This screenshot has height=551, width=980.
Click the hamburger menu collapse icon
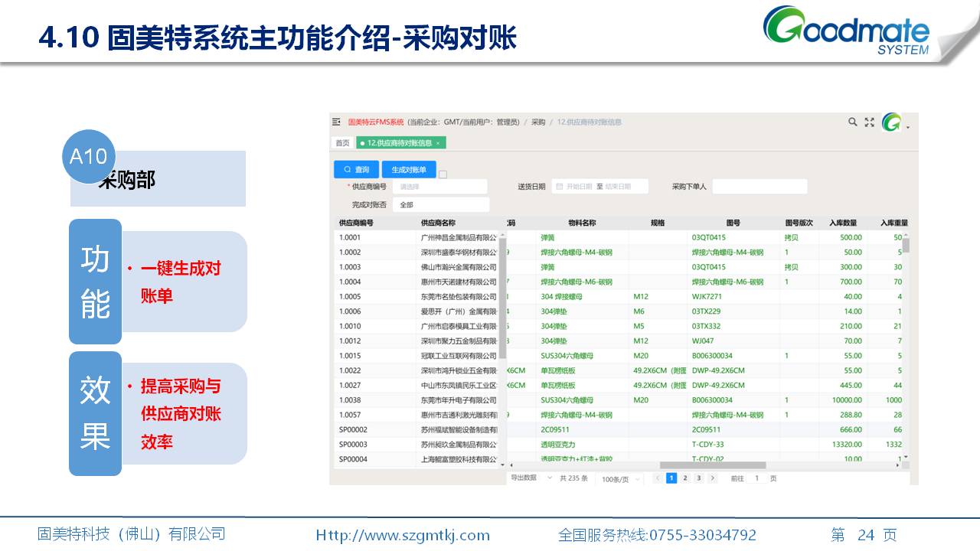point(336,122)
